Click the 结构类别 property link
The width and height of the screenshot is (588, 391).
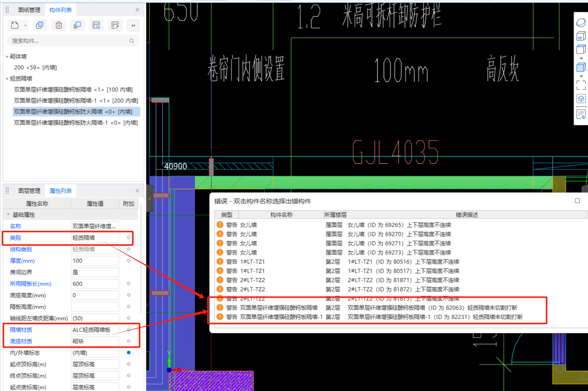pos(21,249)
